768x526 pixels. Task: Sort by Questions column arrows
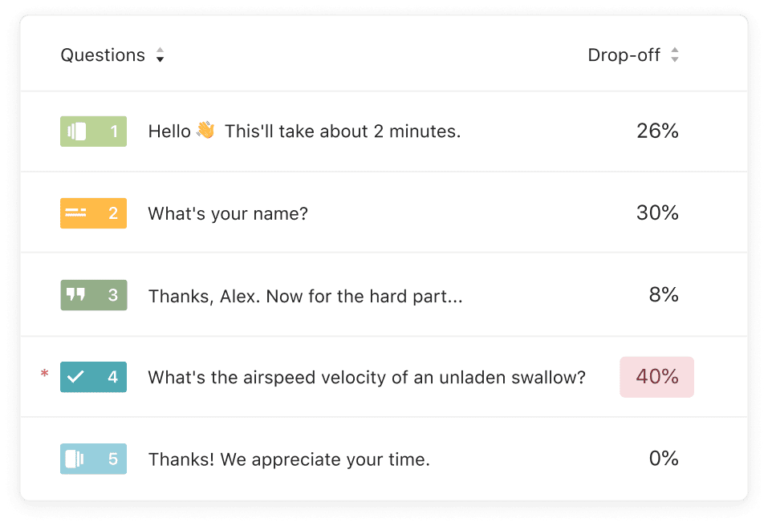[160, 56]
